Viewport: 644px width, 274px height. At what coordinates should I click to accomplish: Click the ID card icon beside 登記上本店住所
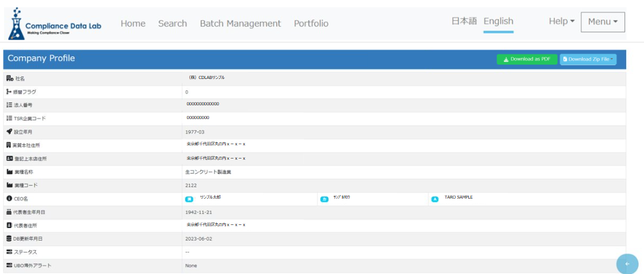(x=10, y=159)
